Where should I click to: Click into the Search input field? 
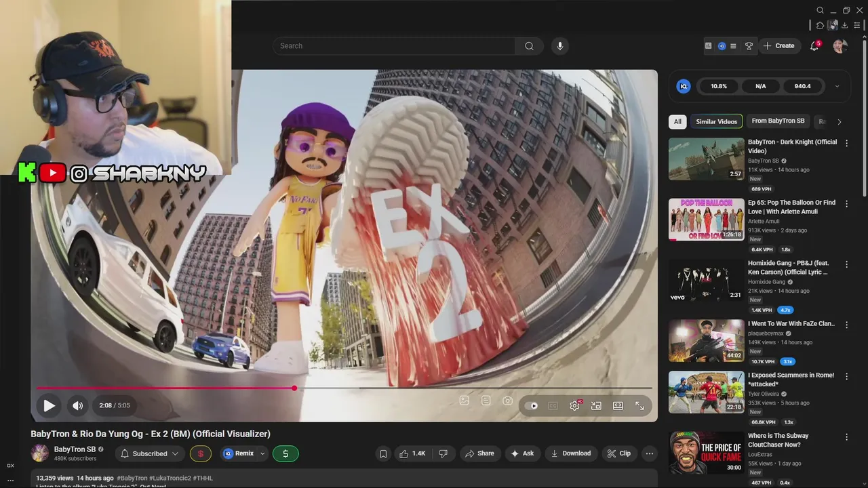click(x=393, y=46)
